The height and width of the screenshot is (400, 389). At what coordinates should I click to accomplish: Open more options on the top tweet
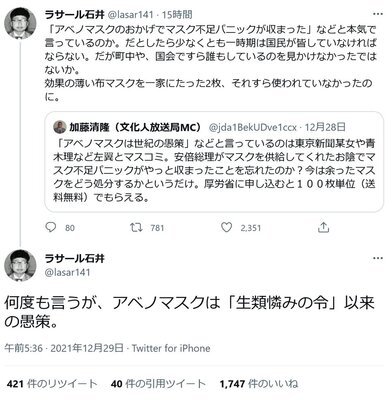click(378, 14)
